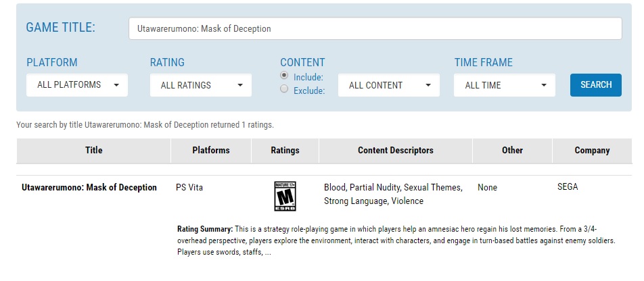Click the Platforms column header
644x281 pixels.
coord(211,151)
